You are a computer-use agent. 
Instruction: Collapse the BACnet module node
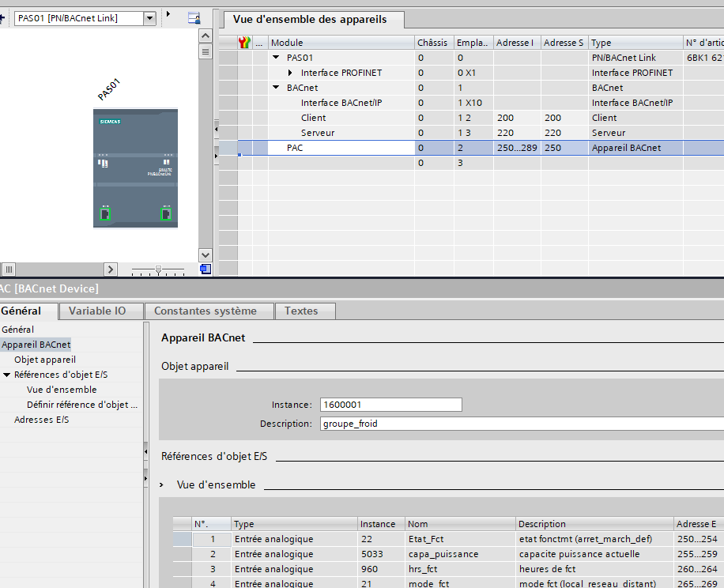[276, 88]
